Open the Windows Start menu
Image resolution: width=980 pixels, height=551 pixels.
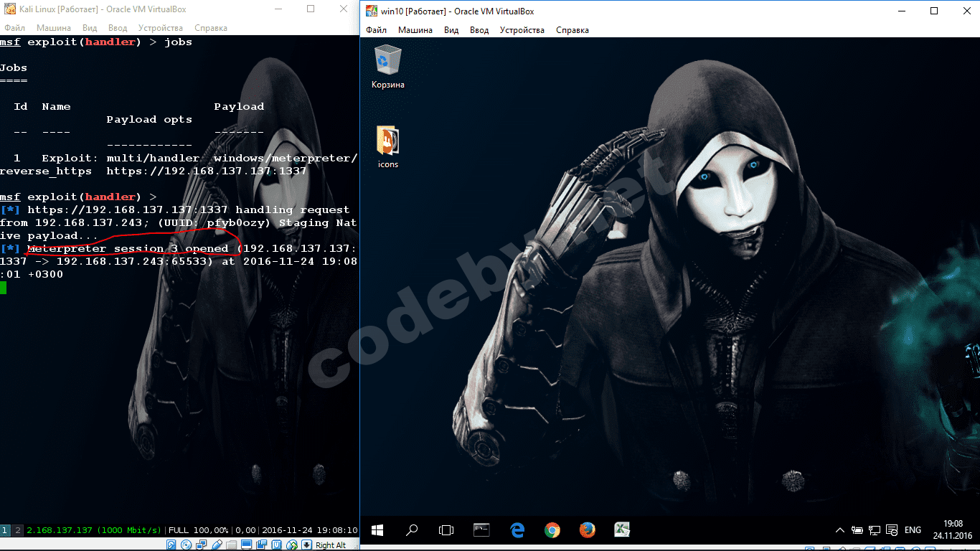click(377, 530)
